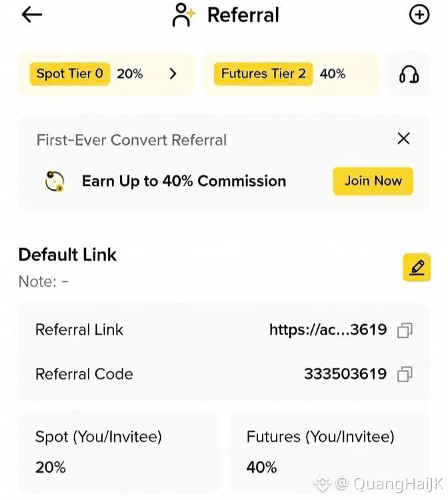Expand Spot Tier 0 details chevron
This screenshot has width=448, height=500.
pos(173,74)
